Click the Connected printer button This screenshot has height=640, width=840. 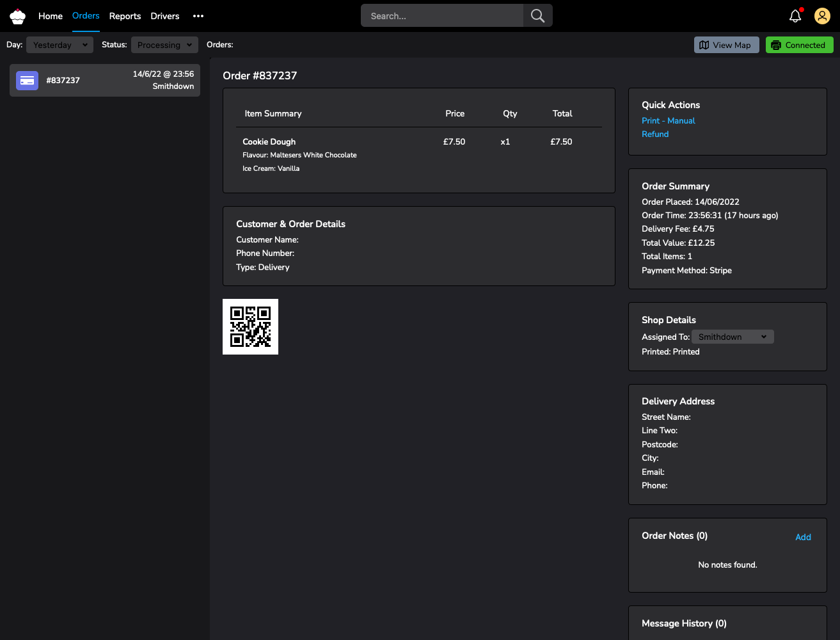coord(800,45)
